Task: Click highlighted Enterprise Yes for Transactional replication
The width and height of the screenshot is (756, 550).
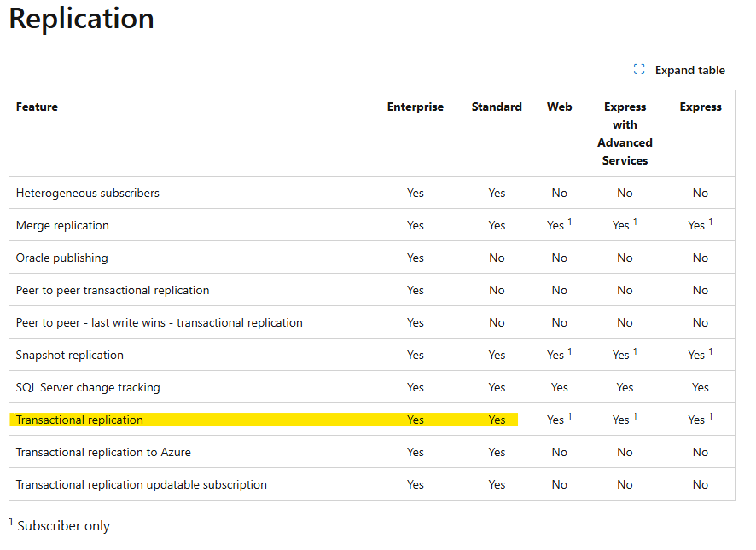Action: click(416, 420)
